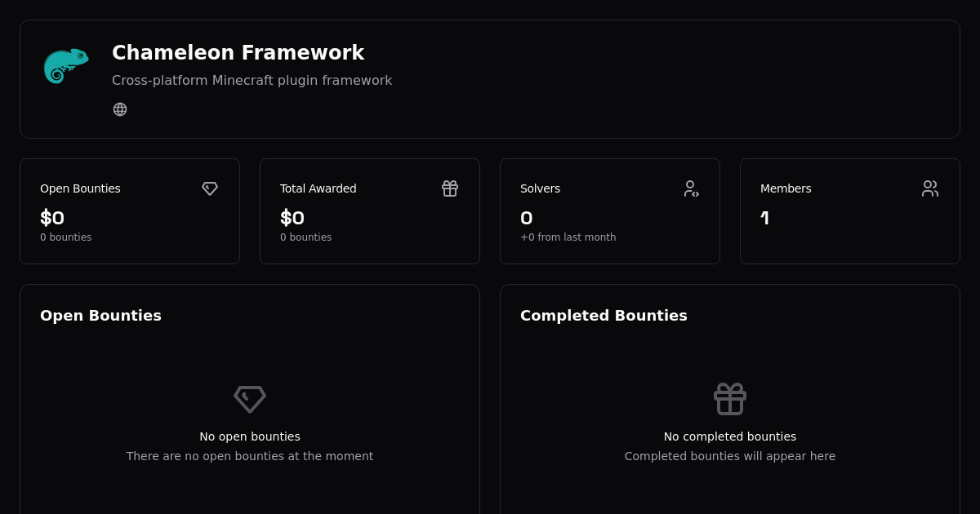Screen dimensions: 980x514
Task: Open the Chameleon Framework project title
Action: pos(238,52)
